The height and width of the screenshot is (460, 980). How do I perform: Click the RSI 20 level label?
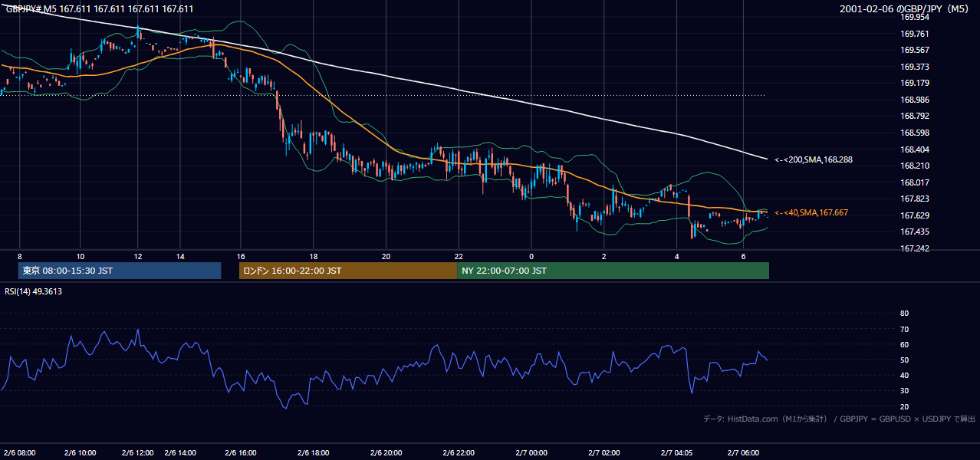click(x=904, y=406)
